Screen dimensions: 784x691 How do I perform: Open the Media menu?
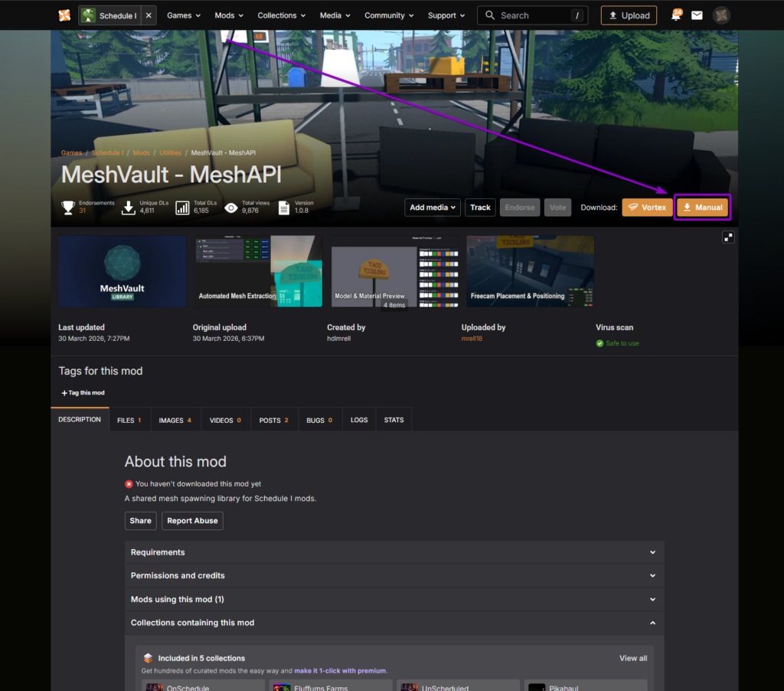(335, 15)
